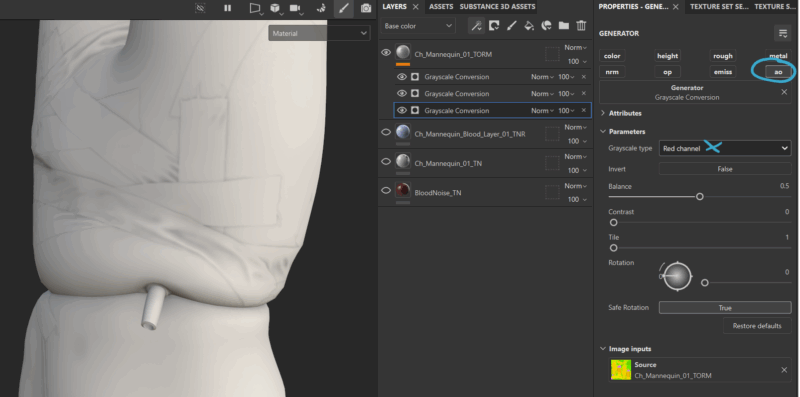Click the Source image input thumbnail

pyautogui.click(x=621, y=370)
